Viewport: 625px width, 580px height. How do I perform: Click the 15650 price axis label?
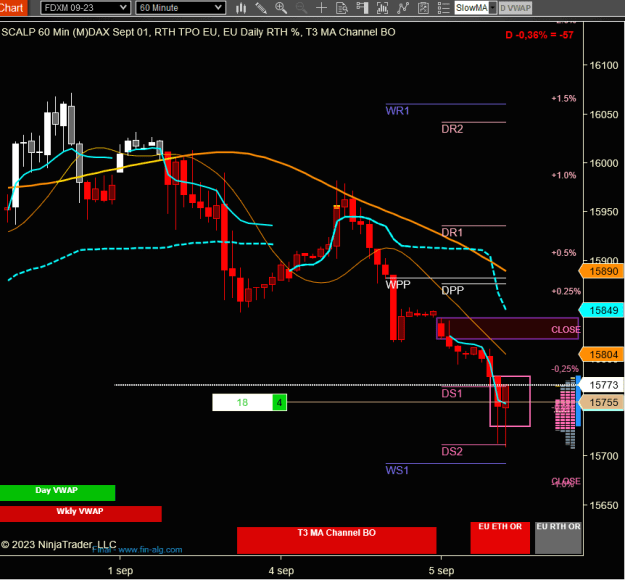[603, 505]
